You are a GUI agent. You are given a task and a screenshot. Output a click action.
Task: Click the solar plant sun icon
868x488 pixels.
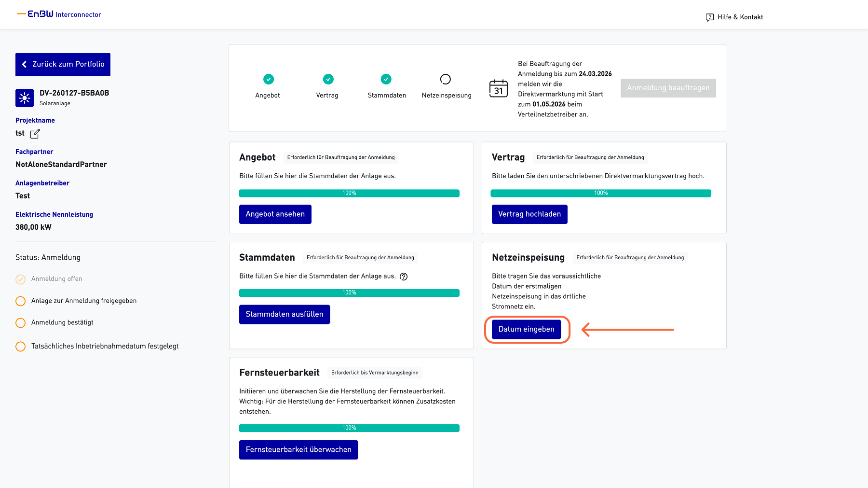(25, 98)
